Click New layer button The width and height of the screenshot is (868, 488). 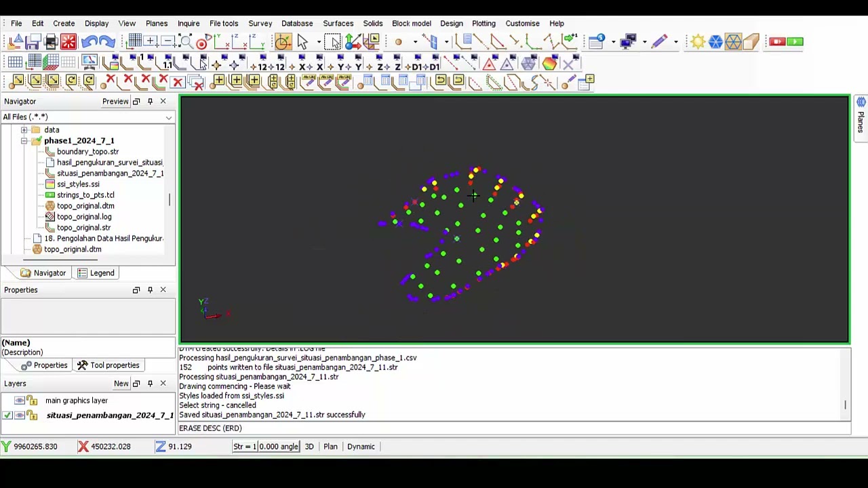point(121,384)
